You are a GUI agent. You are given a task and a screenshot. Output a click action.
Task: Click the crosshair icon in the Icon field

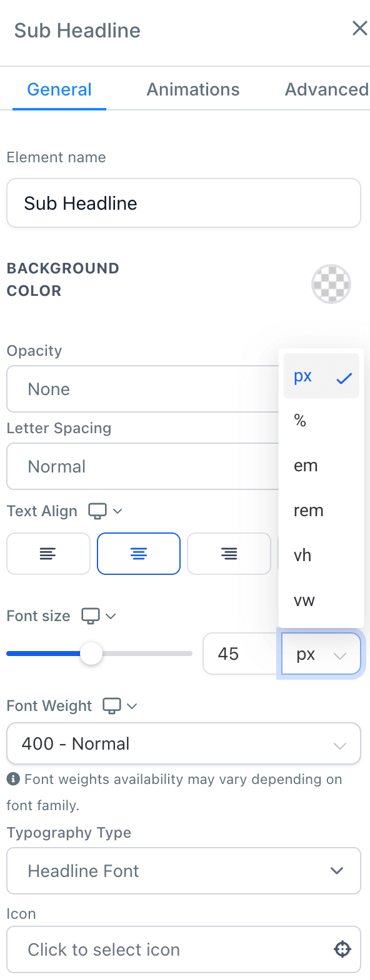coord(342,949)
